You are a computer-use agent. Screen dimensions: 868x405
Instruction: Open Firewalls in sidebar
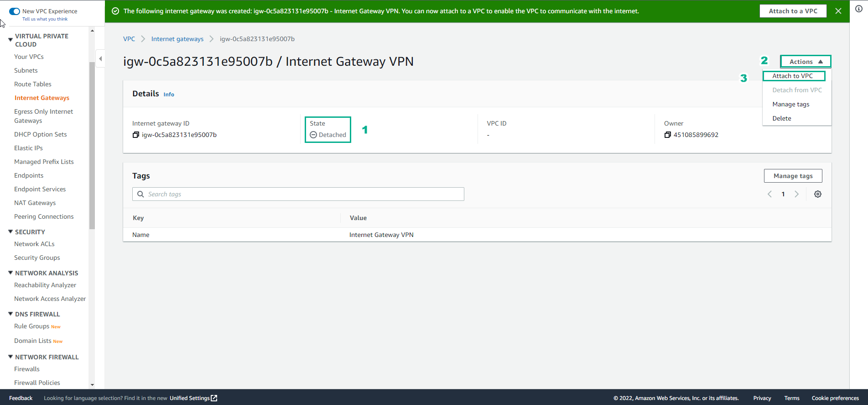pos(27,369)
